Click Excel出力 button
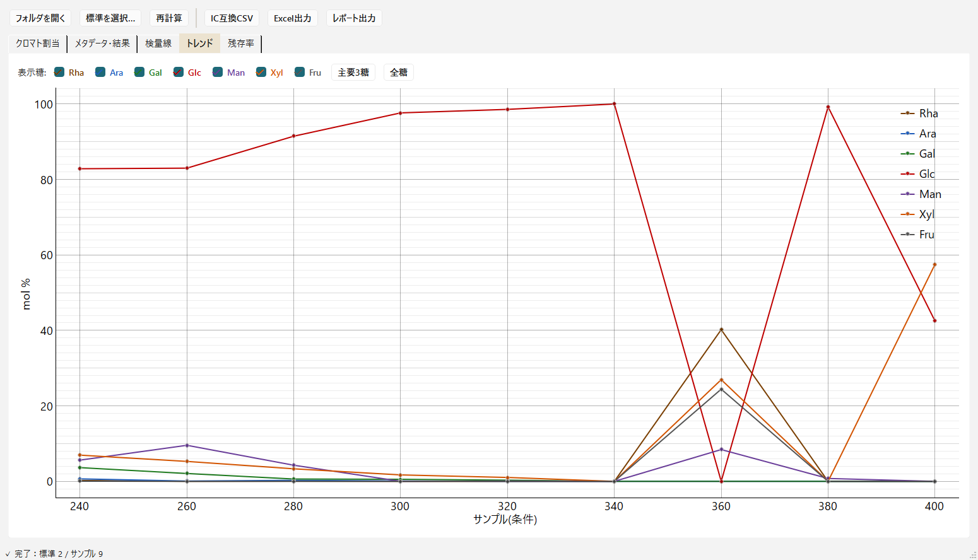The image size is (978, 560). (x=293, y=18)
